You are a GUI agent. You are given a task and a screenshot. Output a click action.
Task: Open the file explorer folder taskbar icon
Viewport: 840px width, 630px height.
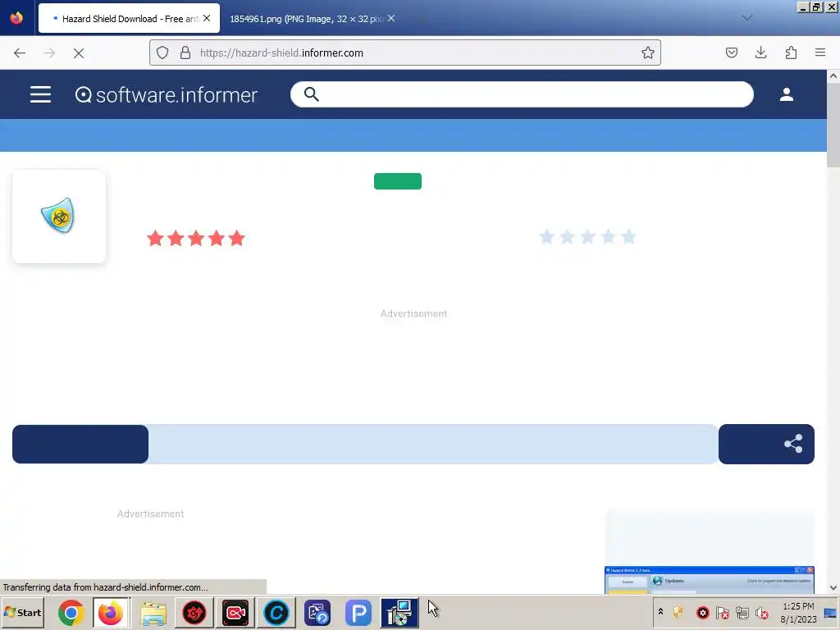[x=153, y=612]
